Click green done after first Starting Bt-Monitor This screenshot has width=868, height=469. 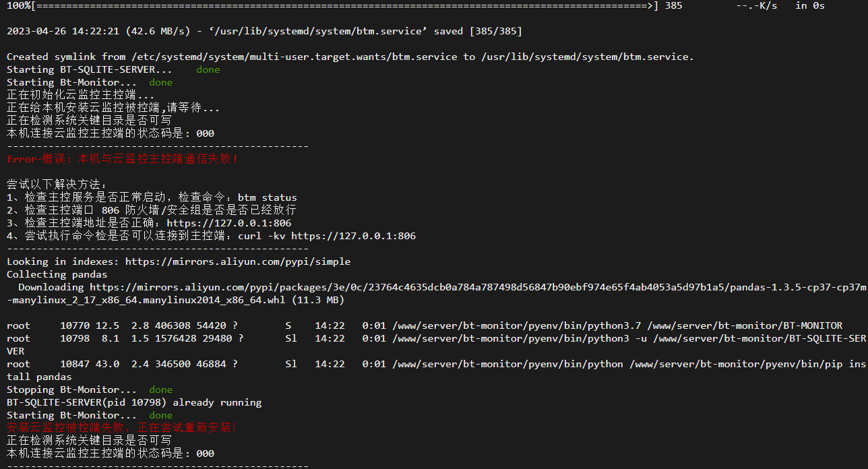click(x=161, y=82)
